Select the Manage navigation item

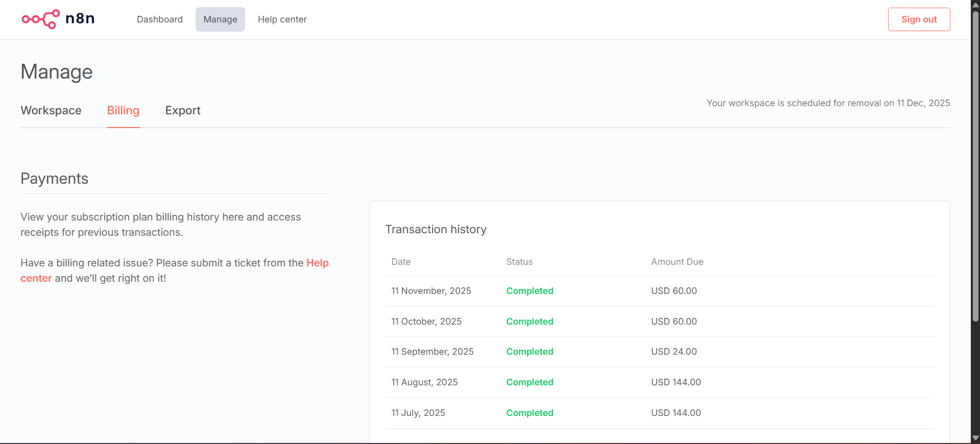[x=220, y=19]
